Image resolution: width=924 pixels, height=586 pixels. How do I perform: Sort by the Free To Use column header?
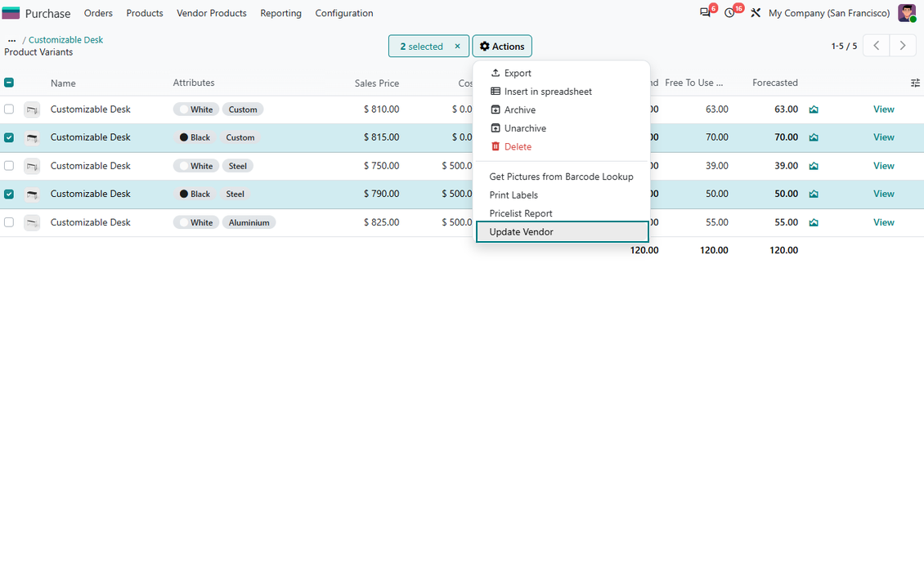point(693,83)
